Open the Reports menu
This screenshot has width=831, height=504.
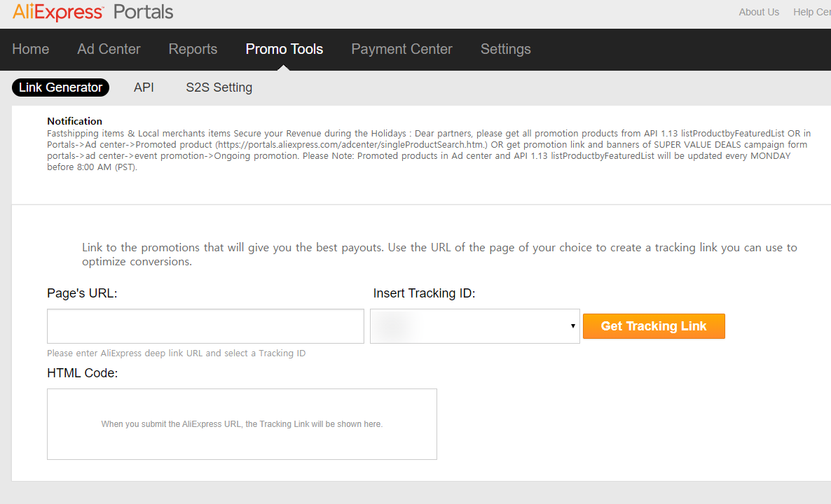(x=193, y=49)
